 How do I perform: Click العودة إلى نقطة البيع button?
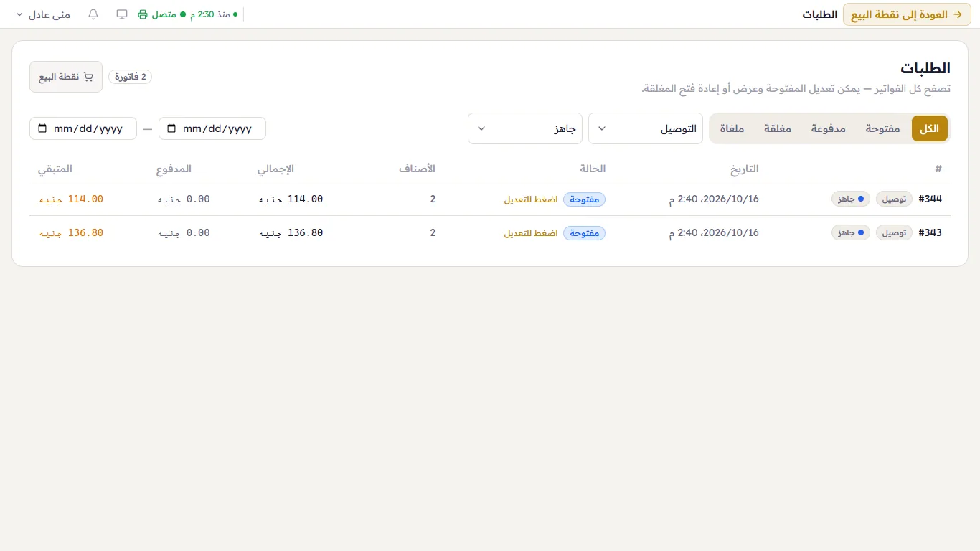pyautogui.click(x=907, y=14)
